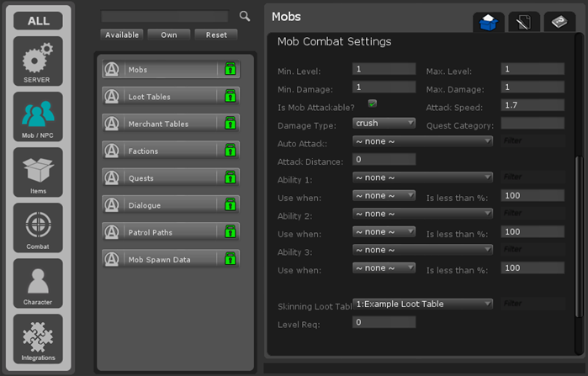Open the Skinning Loot Table dropdown
588x376 pixels.
(x=422, y=304)
